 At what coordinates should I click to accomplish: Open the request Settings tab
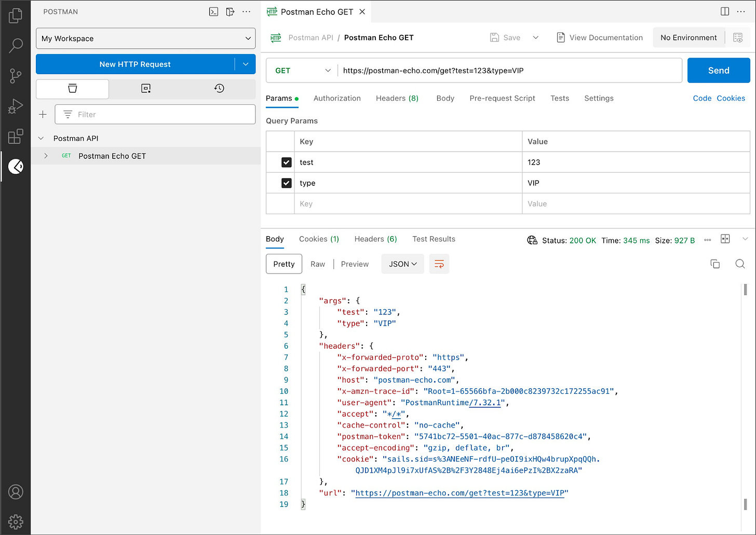(x=599, y=98)
